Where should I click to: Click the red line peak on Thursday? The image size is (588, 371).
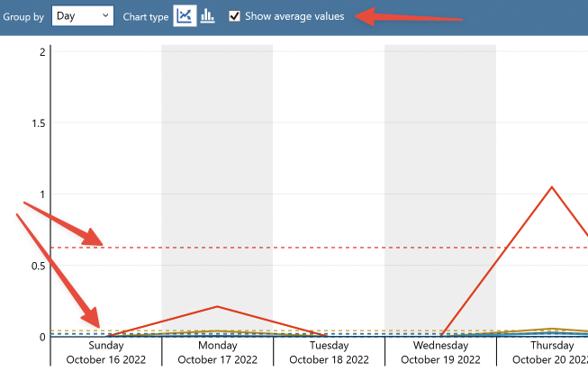click(x=551, y=187)
